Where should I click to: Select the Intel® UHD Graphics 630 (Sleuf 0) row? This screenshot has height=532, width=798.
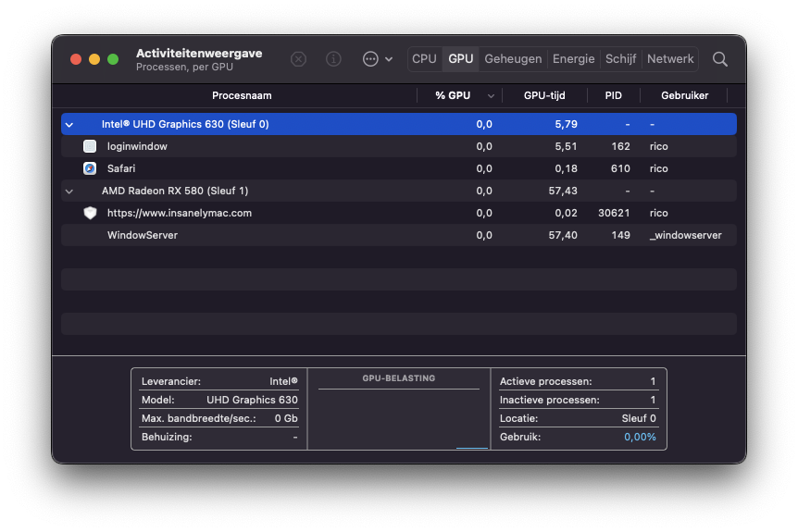coord(399,124)
